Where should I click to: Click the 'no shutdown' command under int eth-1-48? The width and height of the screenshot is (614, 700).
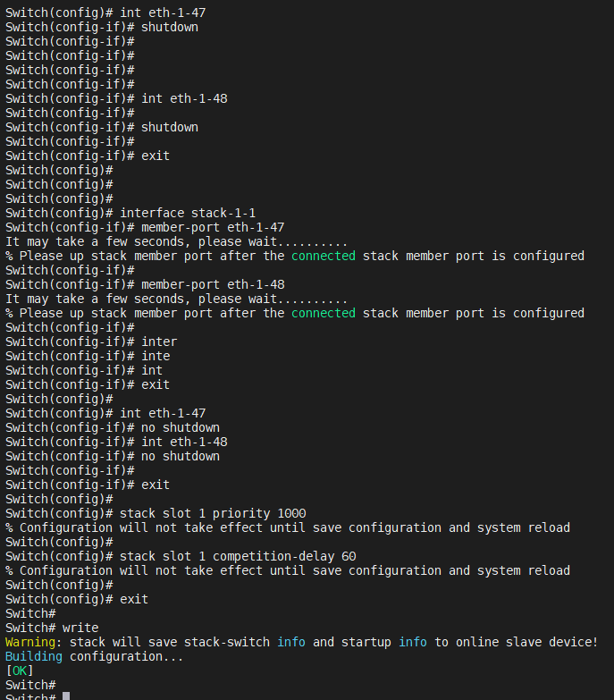(181, 456)
